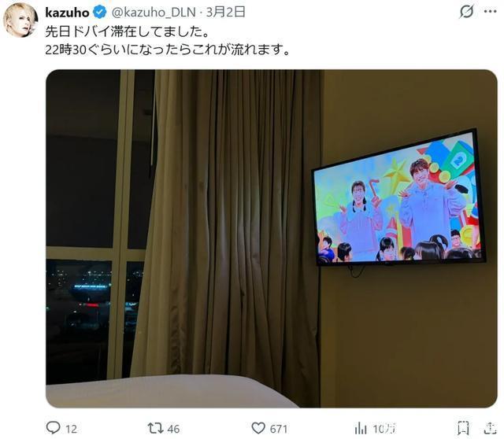Open the share post icon
This screenshot has height=439, width=504.
point(490,428)
